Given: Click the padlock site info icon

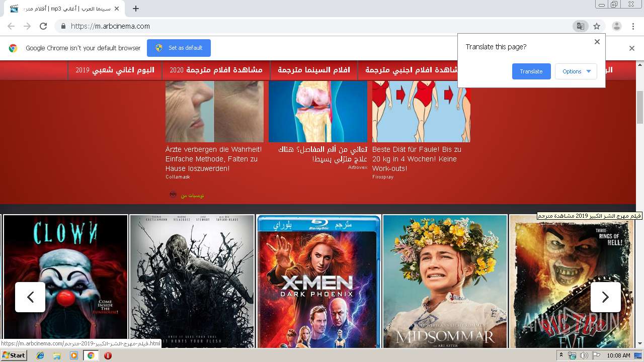Looking at the screenshot, I should [x=63, y=26].
